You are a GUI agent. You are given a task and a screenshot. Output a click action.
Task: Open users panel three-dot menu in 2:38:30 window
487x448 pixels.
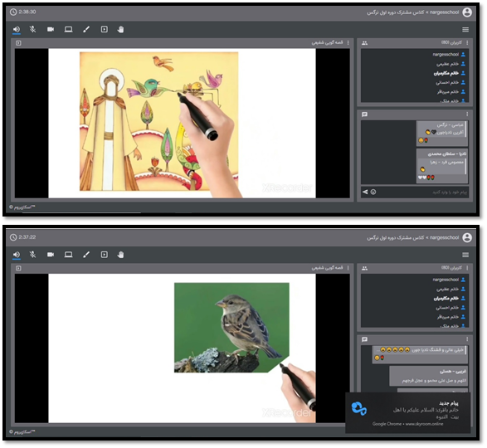click(467, 42)
